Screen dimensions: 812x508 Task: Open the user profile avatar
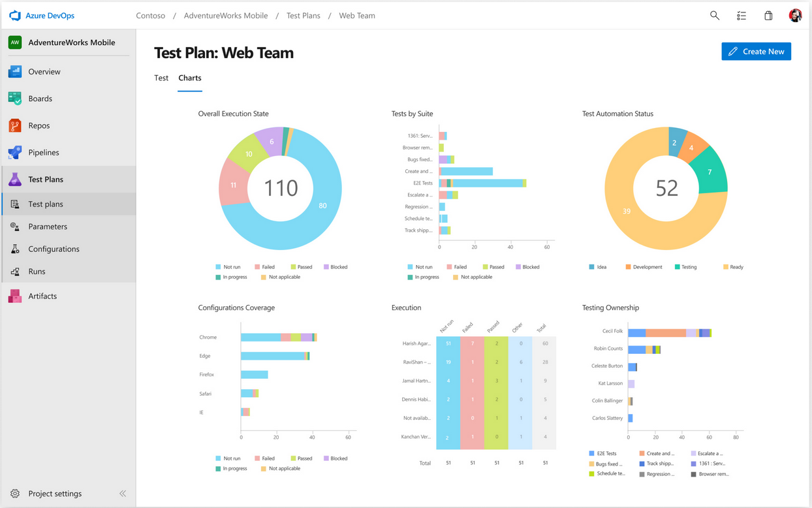795,16
